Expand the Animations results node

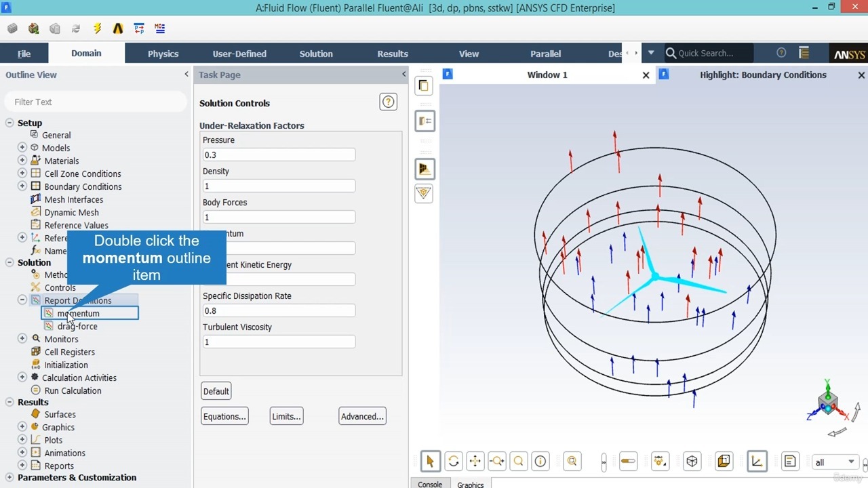tap(22, 453)
